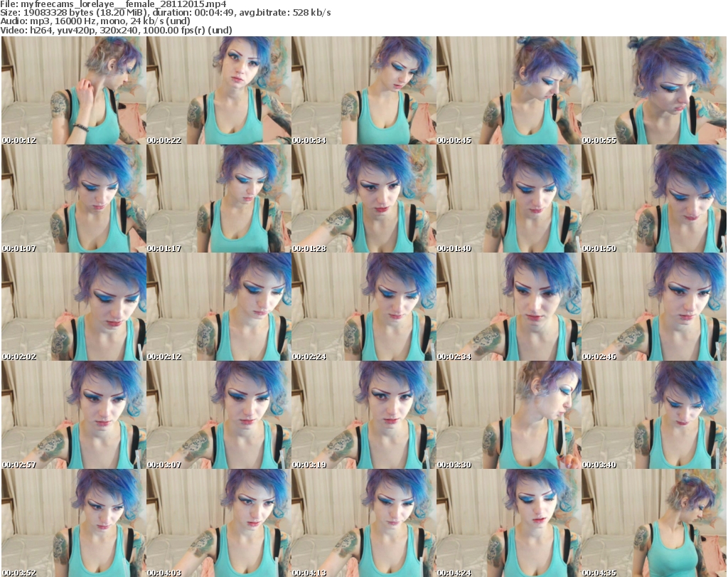728x577 pixels.
Task: Click the size line reading 19083328 bytes
Action: point(166,13)
